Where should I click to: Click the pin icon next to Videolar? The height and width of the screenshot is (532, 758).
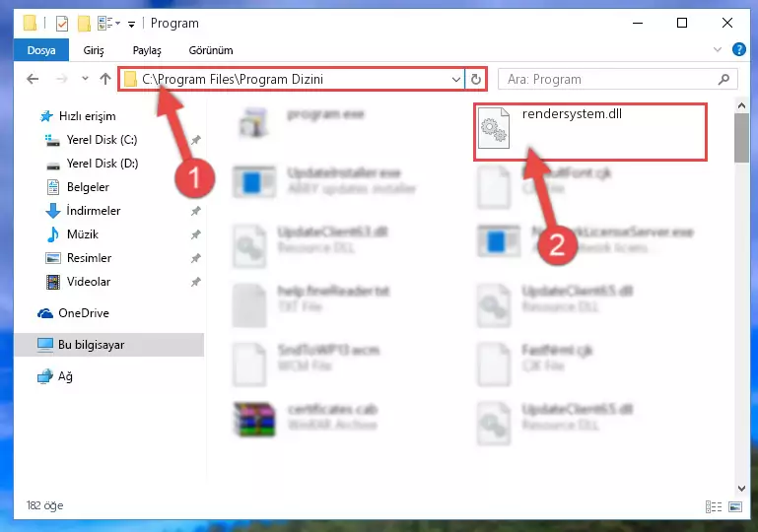tap(196, 282)
